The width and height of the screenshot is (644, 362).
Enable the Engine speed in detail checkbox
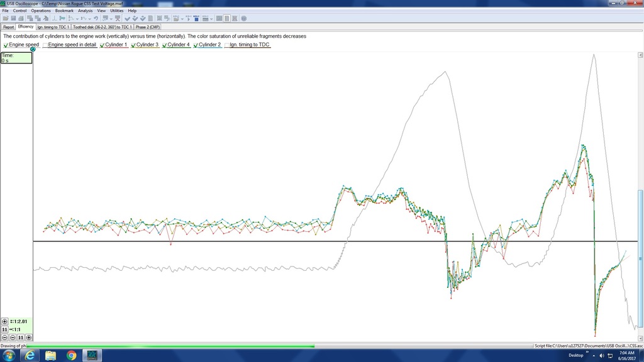coord(45,45)
